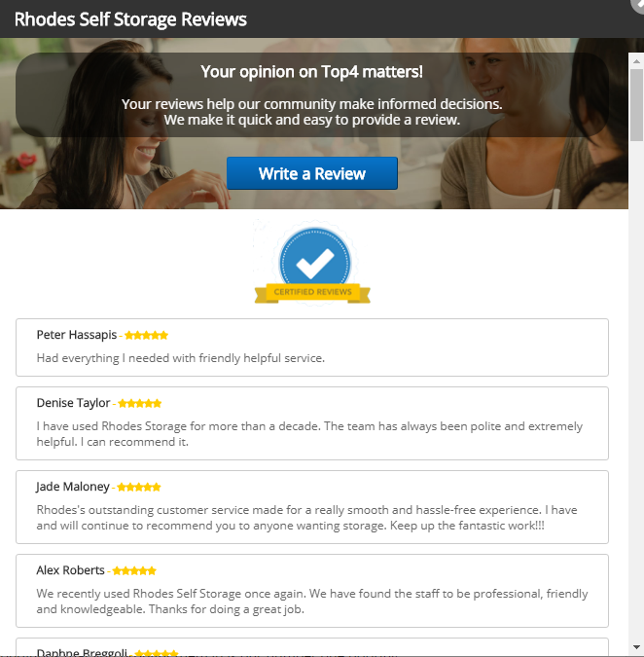The height and width of the screenshot is (657, 644).
Task: Click the vertical scrollbar thumb
Action: 636,105
